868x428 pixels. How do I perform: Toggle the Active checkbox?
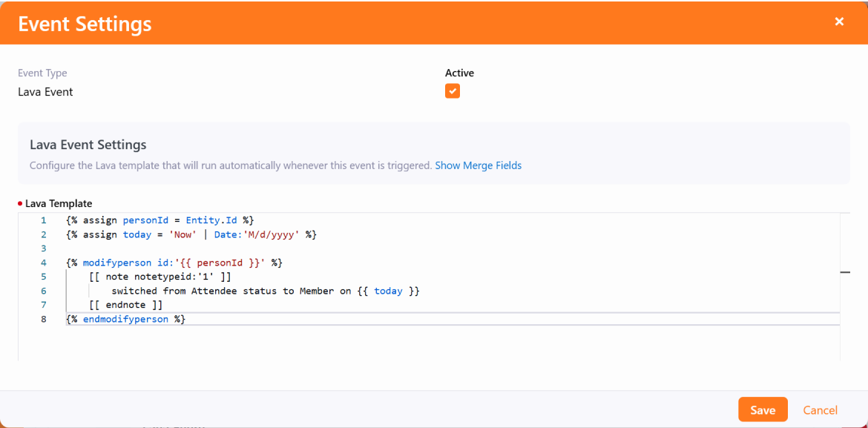[453, 91]
